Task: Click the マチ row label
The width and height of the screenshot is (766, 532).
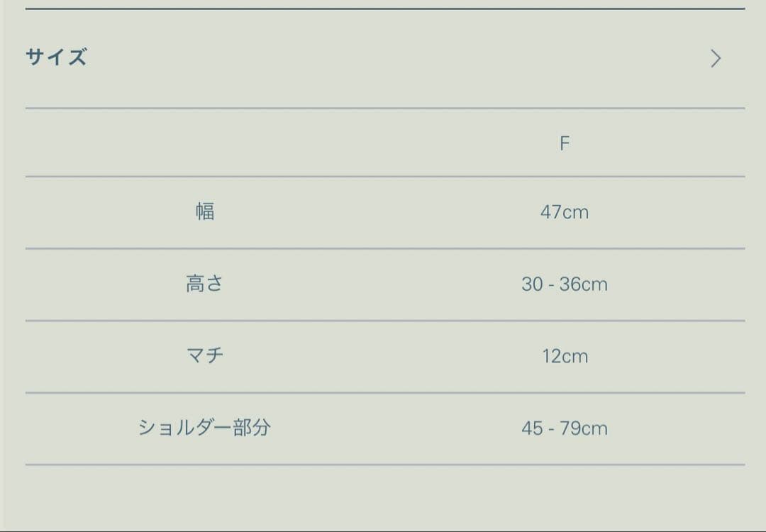Action: click(205, 355)
